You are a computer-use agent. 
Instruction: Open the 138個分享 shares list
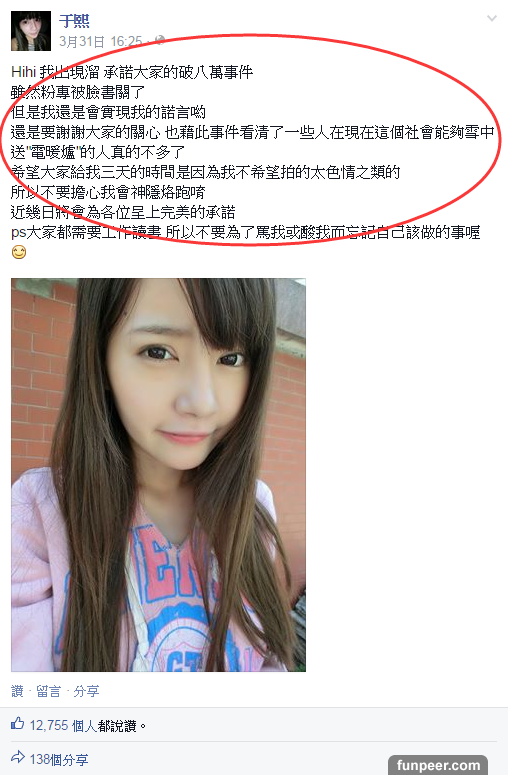(x=59, y=759)
